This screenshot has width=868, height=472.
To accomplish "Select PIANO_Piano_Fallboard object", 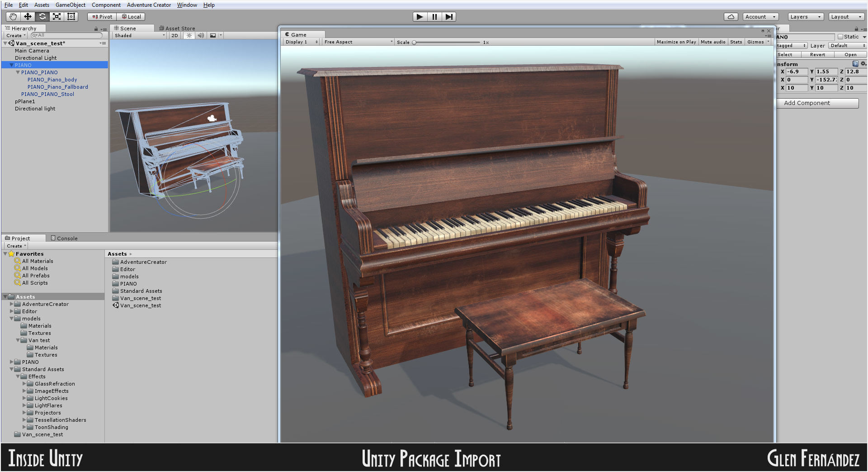I will coord(57,87).
